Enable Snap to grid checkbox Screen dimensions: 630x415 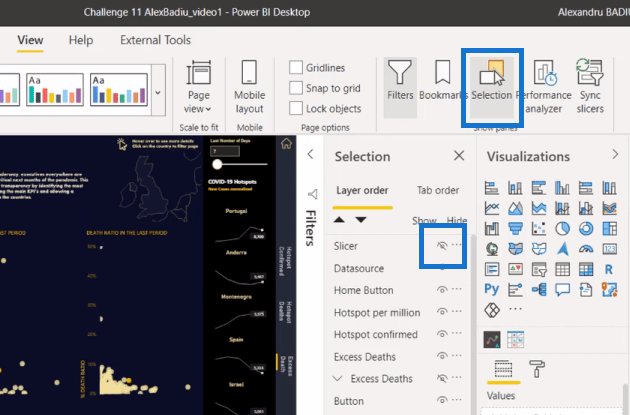pos(296,88)
